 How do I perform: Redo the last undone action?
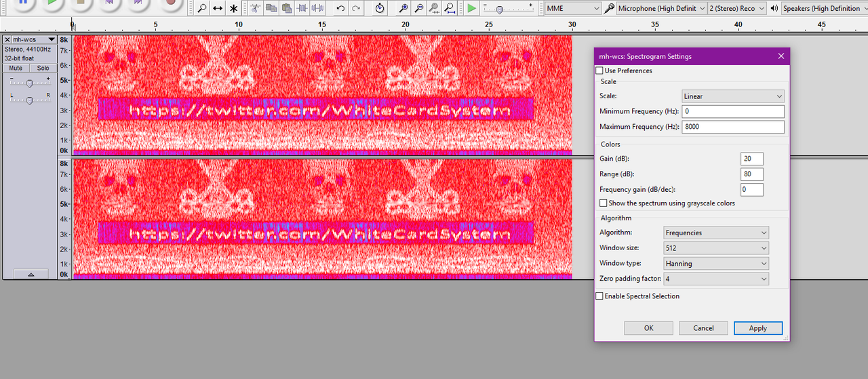pos(356,8)
